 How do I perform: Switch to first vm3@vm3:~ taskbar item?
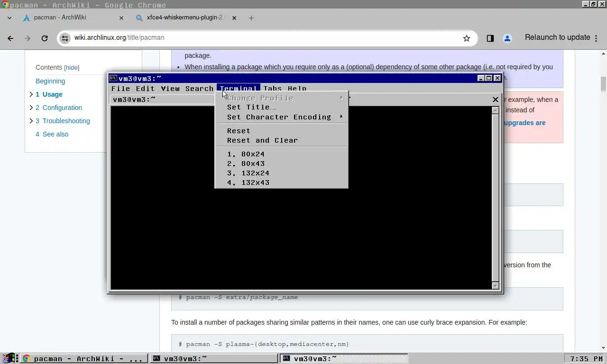pos(213,358)
